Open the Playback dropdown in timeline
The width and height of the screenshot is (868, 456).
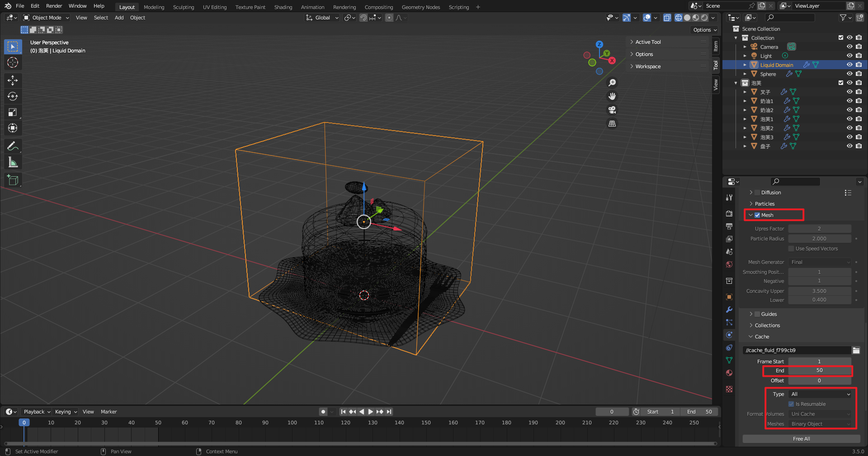[37, 412]
